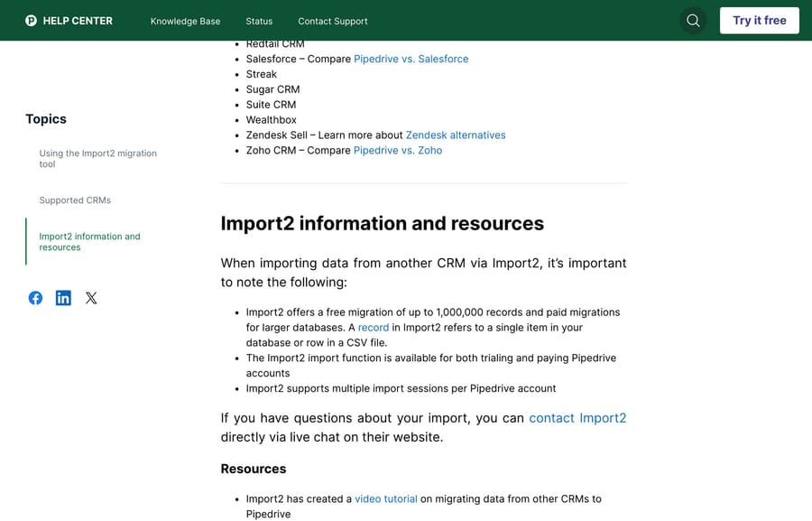This screenshot has width=812, height=521.
Task: Click the Pipedrive logo icon in header
Action: pyautogui.click(x=31, y=21)
